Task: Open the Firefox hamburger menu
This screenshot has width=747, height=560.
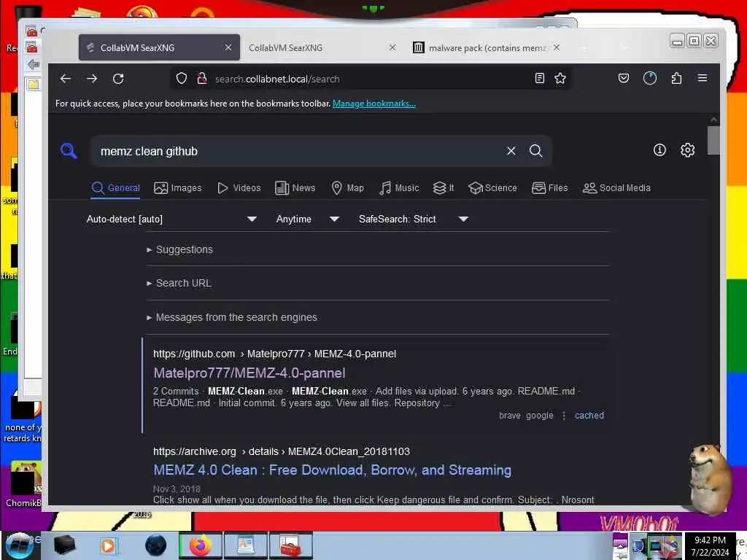Action: click(x=703, y=78)
